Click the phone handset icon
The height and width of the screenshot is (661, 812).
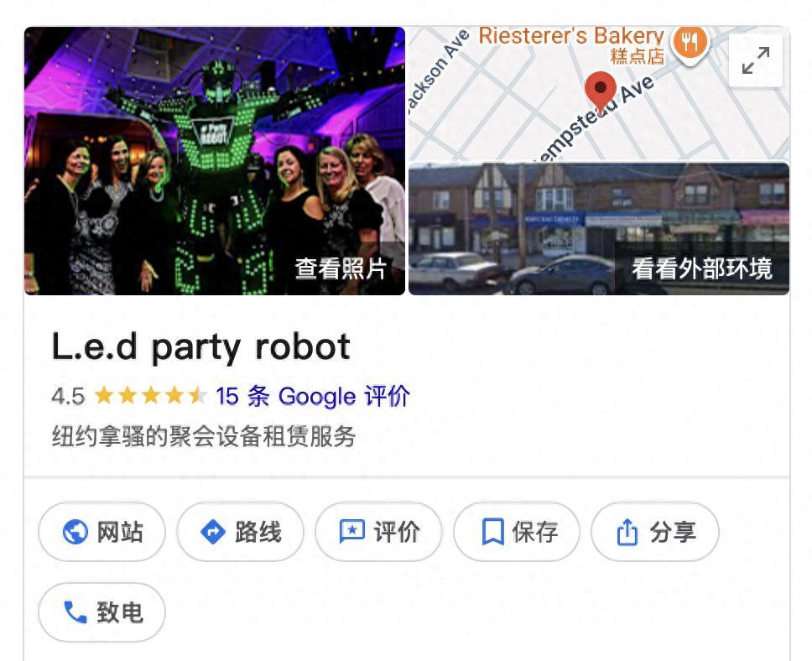click(x=75, y=612)
